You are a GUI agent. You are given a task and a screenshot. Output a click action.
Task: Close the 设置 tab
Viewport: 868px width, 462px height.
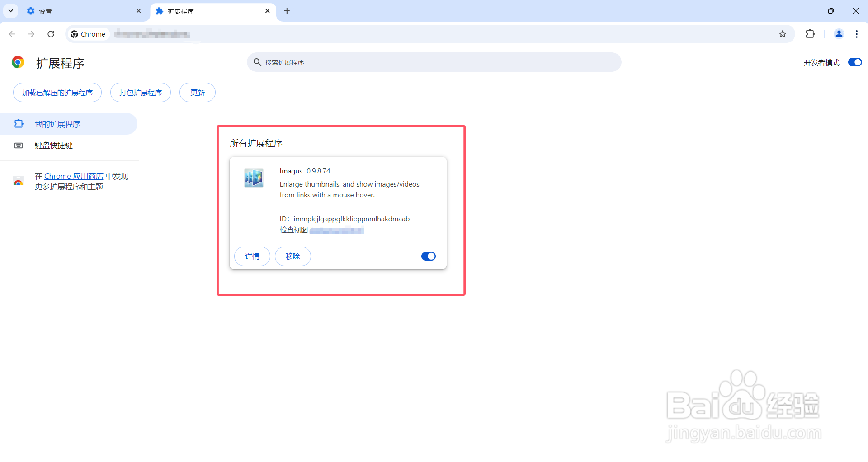coord(138,11)
